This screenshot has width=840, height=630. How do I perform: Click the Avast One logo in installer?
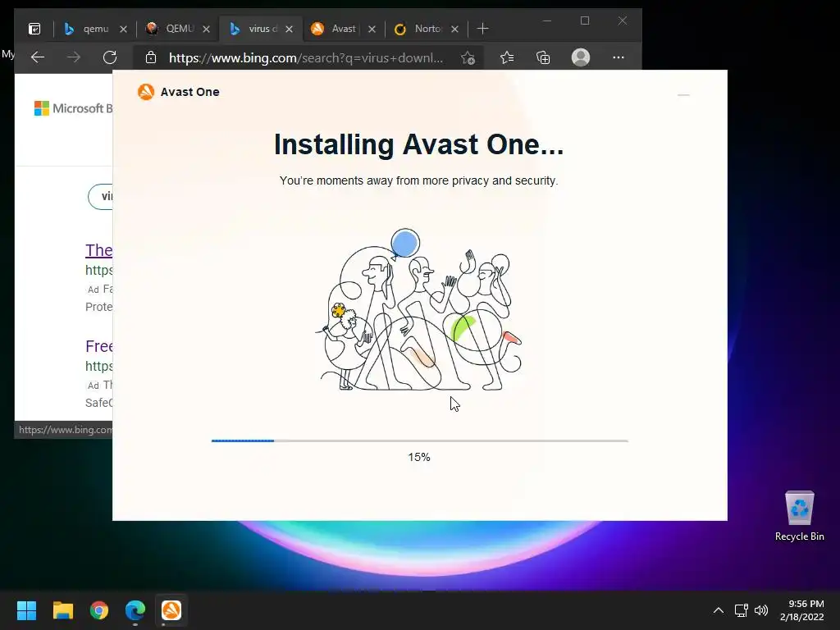click(x=146, y=92)
